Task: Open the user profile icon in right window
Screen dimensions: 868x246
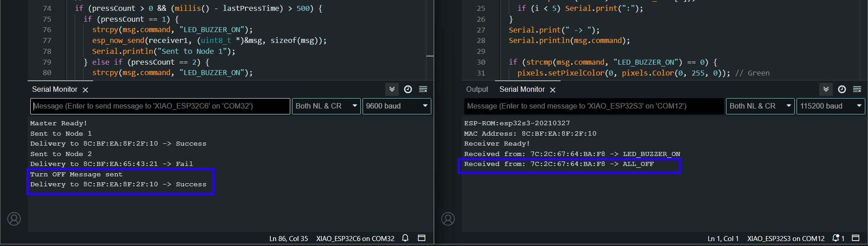Action: click(x=448, y=219)
